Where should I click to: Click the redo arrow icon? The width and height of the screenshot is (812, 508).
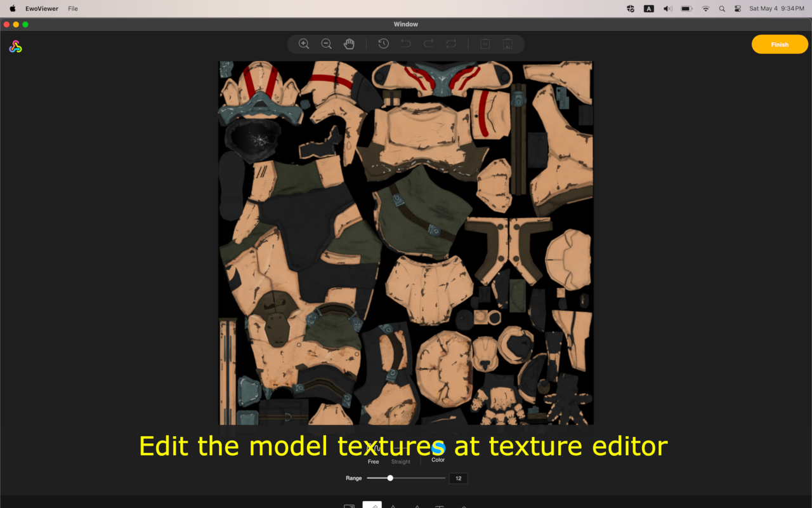pos(429,44)
